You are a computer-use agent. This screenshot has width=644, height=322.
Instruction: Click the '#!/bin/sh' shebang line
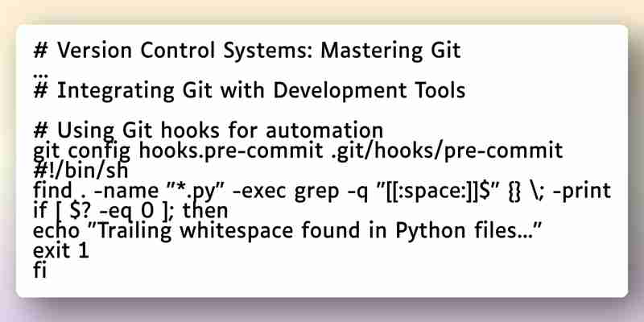click(x=80, y=171)
